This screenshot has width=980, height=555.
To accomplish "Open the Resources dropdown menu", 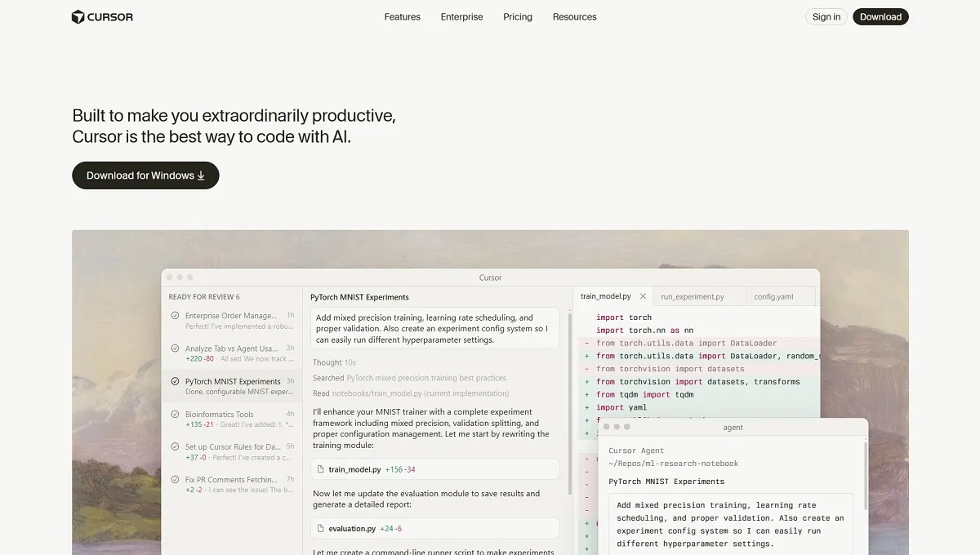I will tap(574, 16).
